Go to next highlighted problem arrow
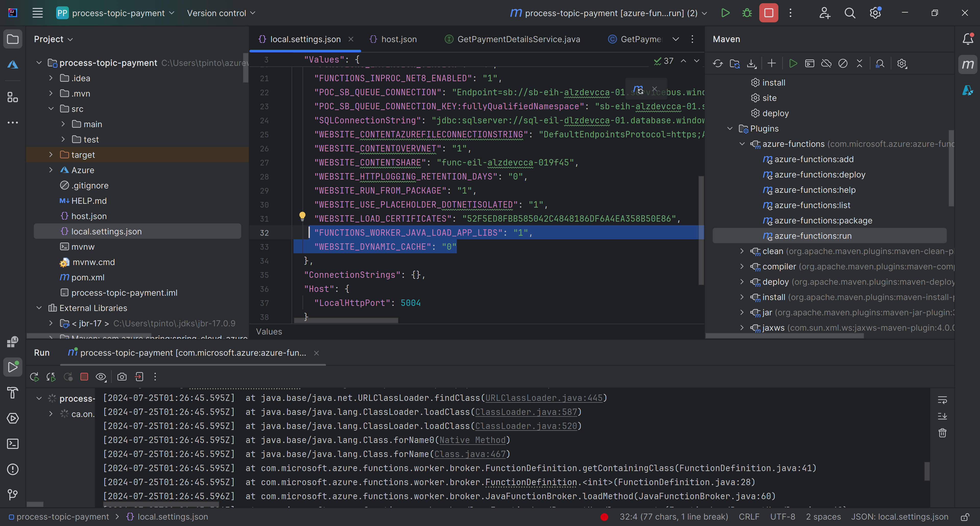 pyautogui.click(x=696, y=61)
